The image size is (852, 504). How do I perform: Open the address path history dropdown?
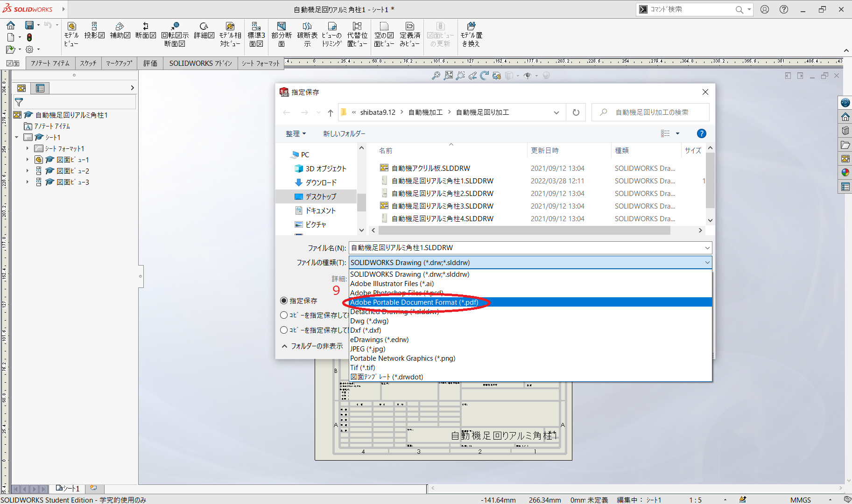point(556,112)
